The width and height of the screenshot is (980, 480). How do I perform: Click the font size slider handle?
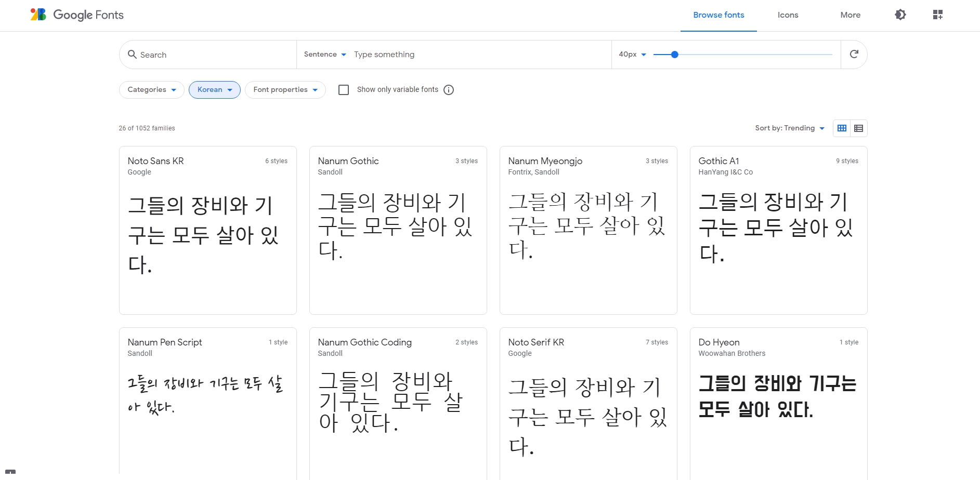pos(674,55)
